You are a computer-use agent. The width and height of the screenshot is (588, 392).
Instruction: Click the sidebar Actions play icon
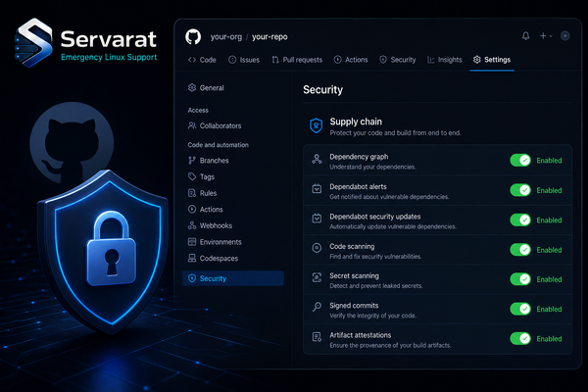[192, 210]
